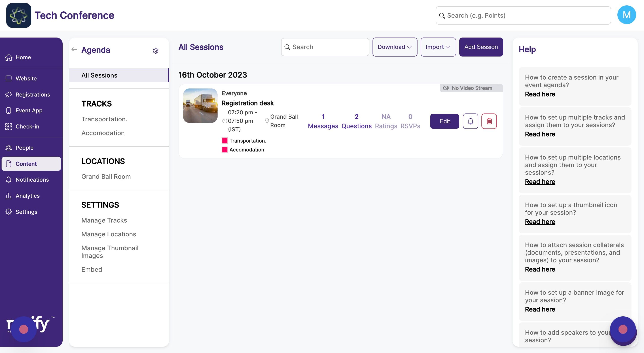Open the user avatar M
This screenshot has width=644, height=353.
(x=626, y=15)
